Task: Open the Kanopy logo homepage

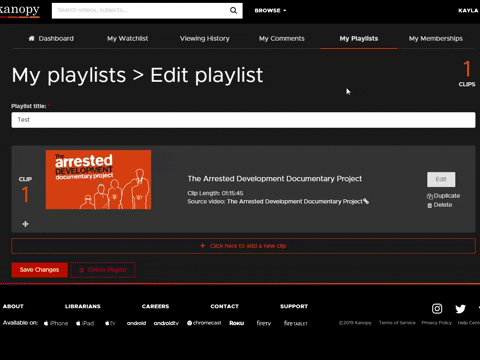Action: point(20,10)
